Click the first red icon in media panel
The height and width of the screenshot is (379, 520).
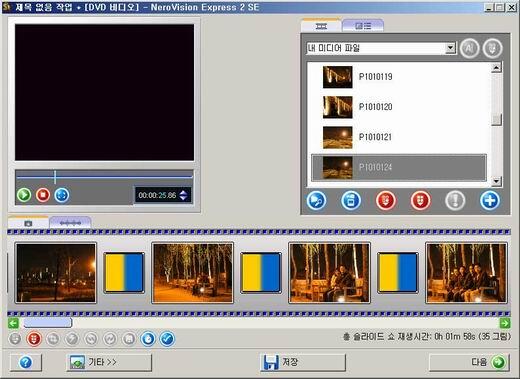pyautogui.click(x=385, y=201)
